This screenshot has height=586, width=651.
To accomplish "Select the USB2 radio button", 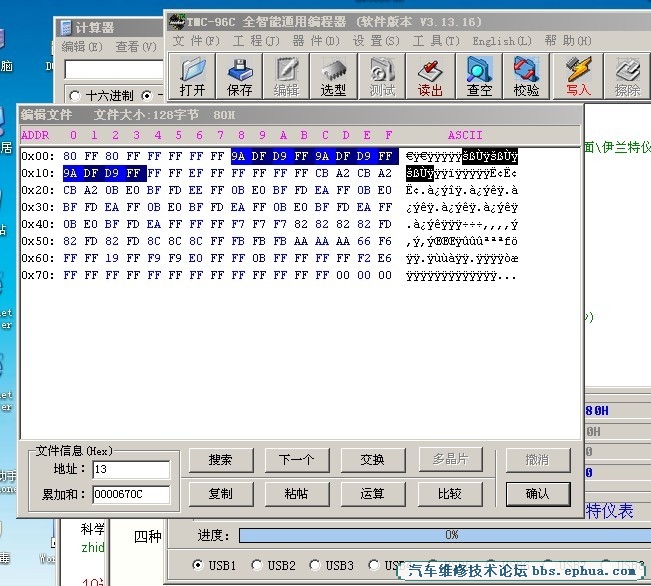I will (257, 565).
